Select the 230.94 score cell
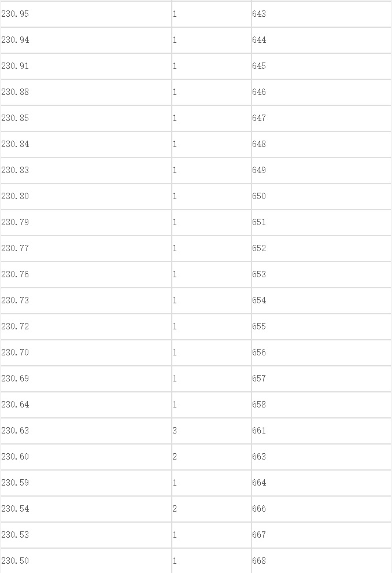Viewport: 392px width, 573px height. click(86, 40)
